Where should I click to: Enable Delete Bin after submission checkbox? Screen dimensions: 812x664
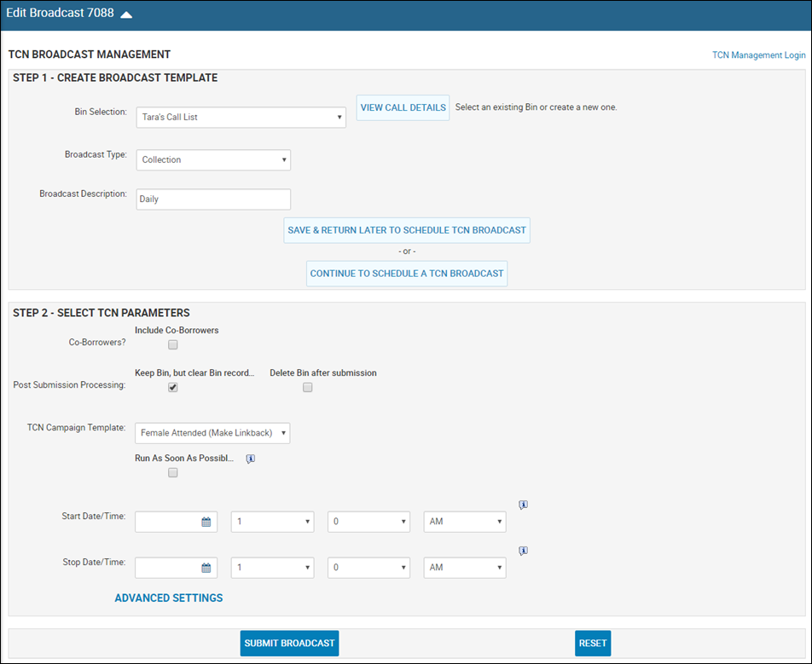tap(308, 387)
